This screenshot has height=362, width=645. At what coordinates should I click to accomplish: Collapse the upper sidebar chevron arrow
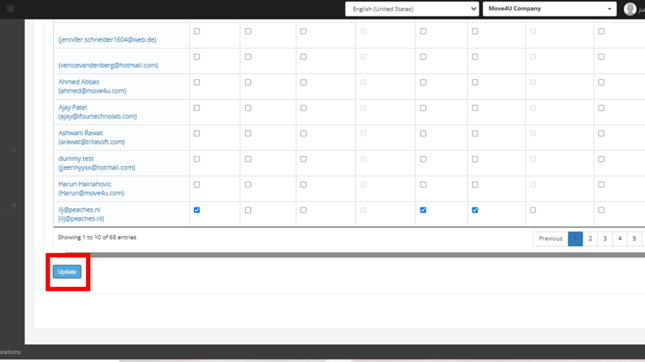tap(14, 150)
